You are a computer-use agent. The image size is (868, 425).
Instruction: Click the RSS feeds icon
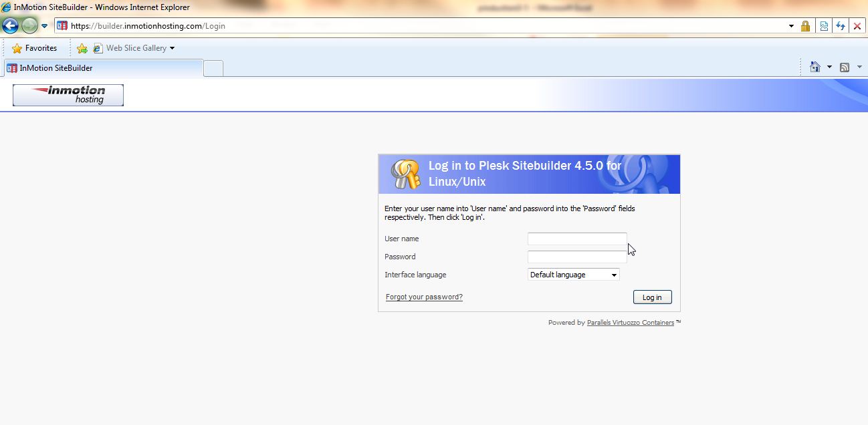click(845, 67)
